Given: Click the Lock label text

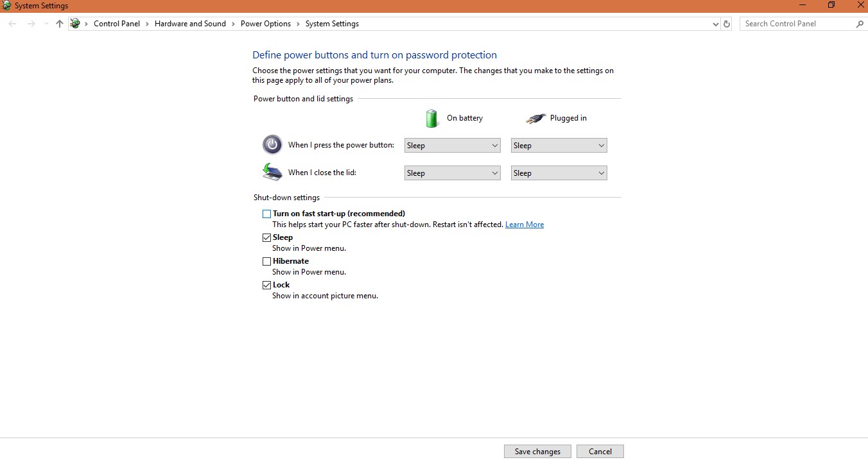Looking at the screenshot, I should coord(281,285).
